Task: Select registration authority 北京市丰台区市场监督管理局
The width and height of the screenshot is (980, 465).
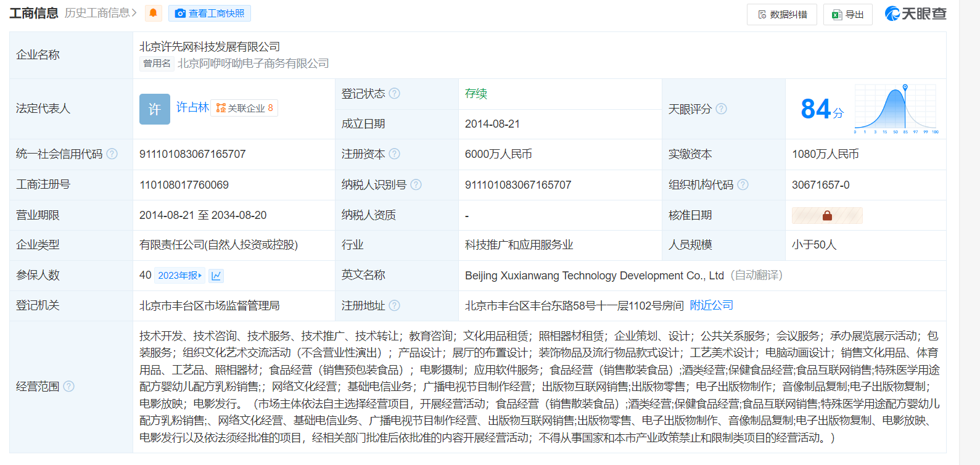Action: click(x=210, y=305)
